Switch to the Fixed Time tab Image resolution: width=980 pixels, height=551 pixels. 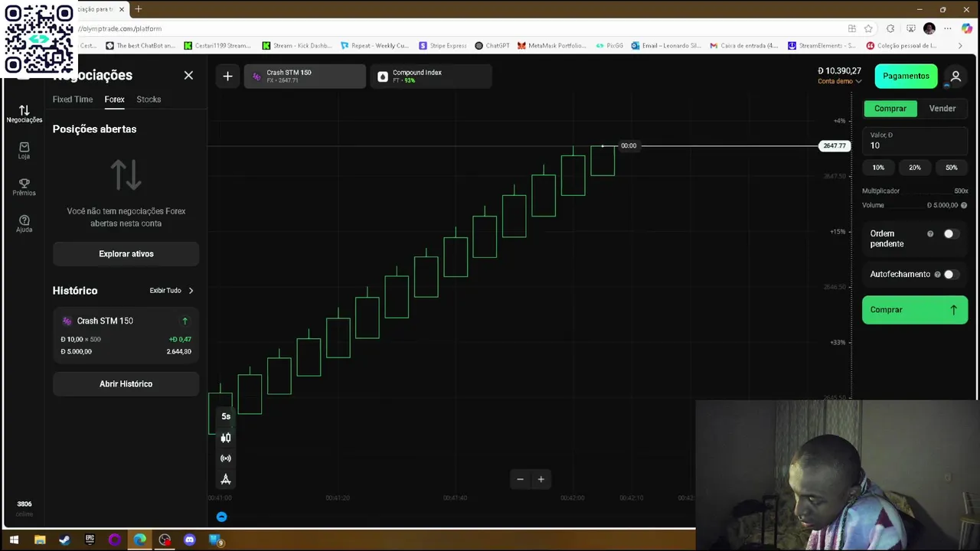[x=73, y=99]
